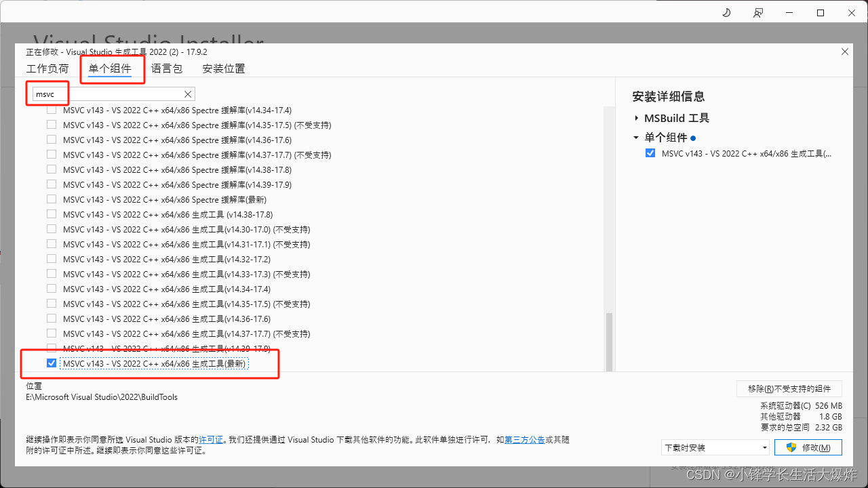This screenshot has height=488, width=868.
Task: Check 生成工具 (v14.36-17.6) checkbox
Action: (52, 319)
